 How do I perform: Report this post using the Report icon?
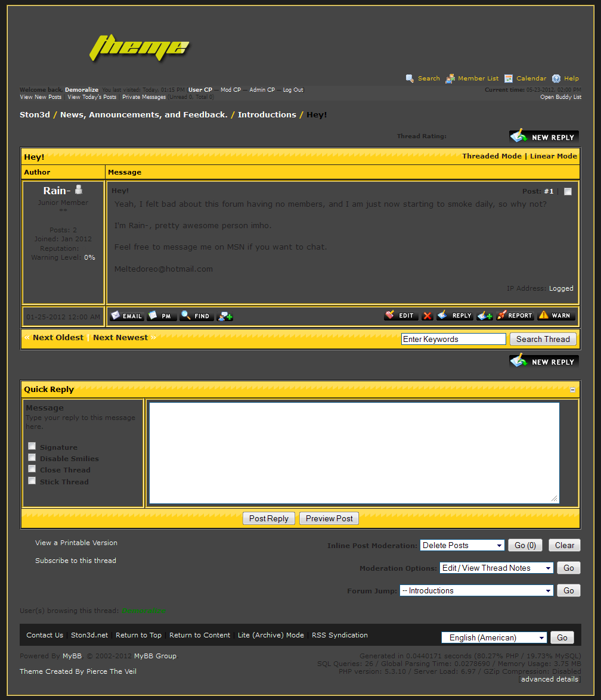click(515, 316)
